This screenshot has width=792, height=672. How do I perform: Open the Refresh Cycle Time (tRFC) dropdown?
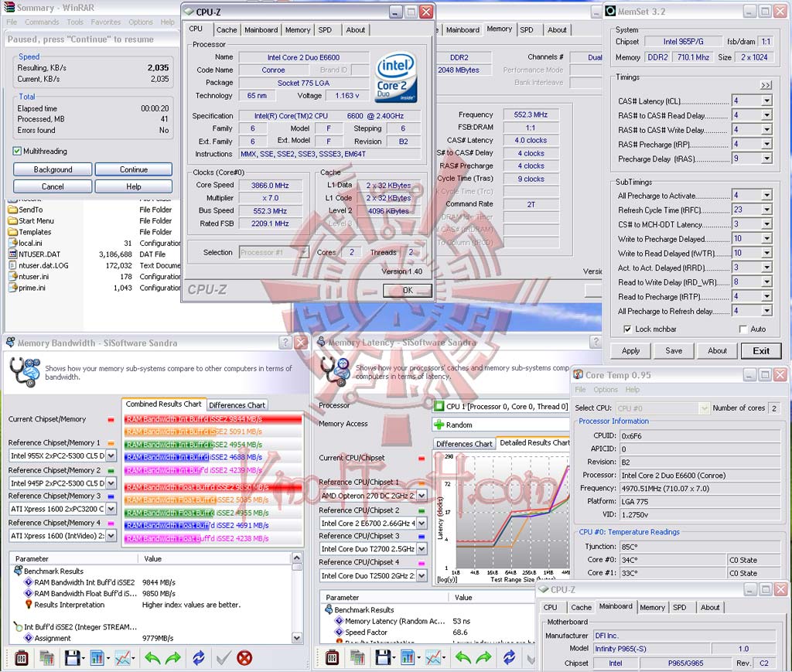(x=766, y=210)
